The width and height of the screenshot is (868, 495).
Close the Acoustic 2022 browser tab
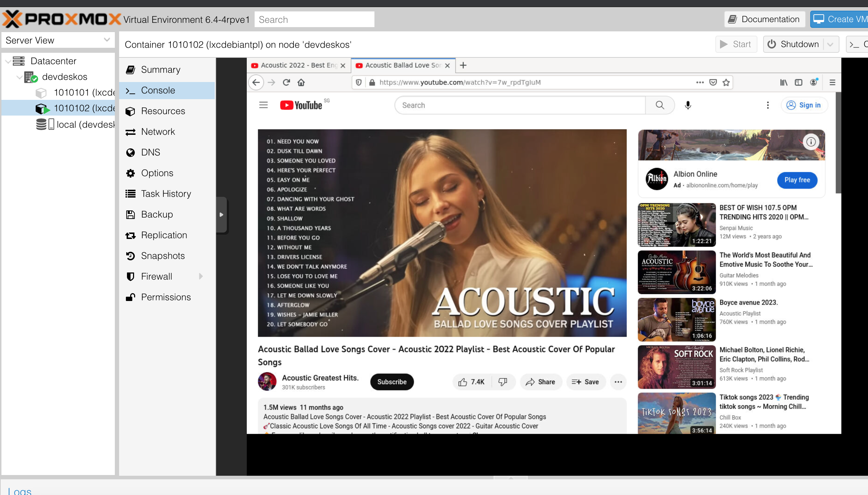coord(343,66)
